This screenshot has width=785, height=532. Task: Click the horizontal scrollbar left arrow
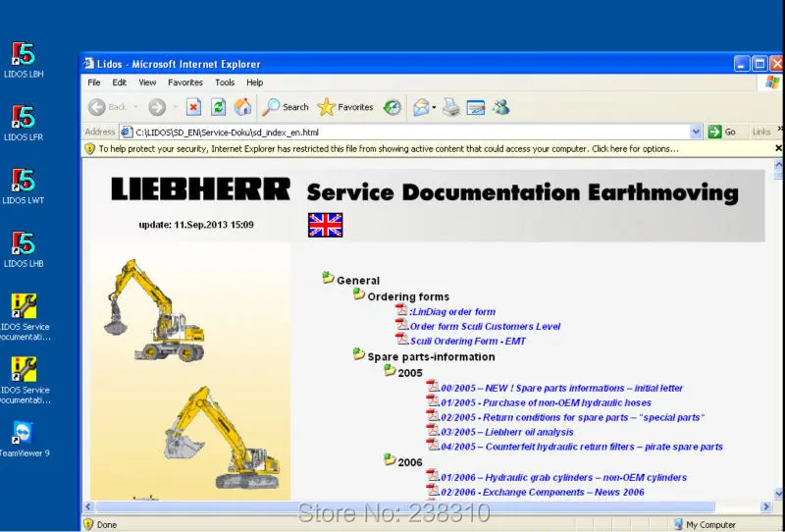tap(88, 506)
